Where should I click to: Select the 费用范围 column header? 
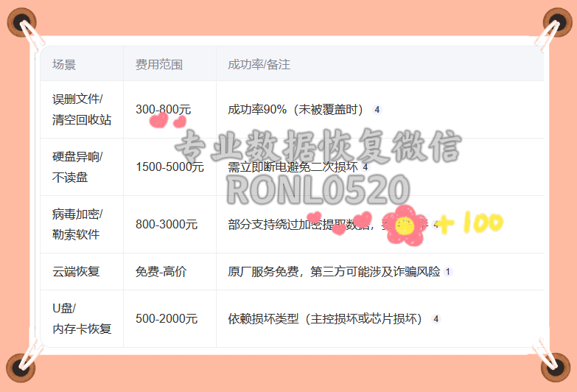click(159, 65)
